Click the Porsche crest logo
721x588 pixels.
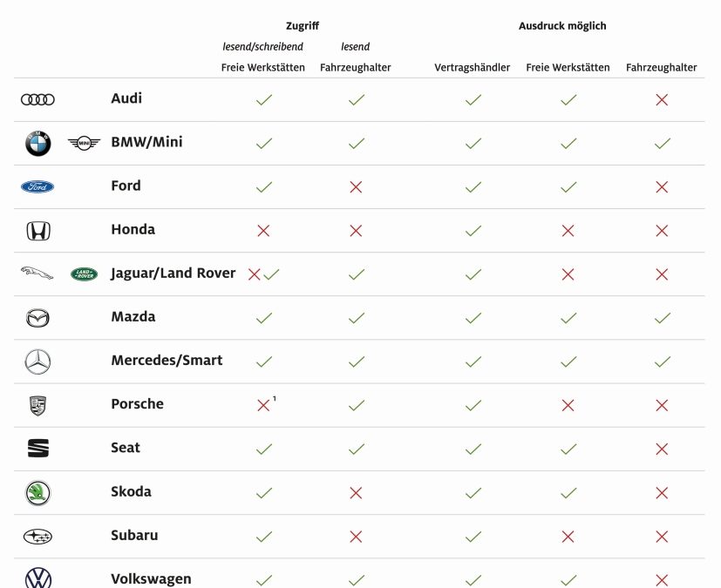tap(37, 405)
